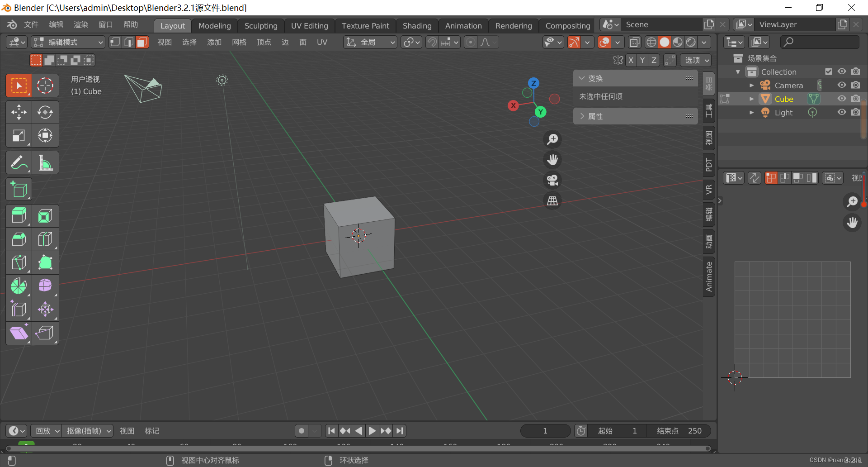Image resolution: width=868 pixels, height=467 pixels.
Task: Click the 结束点 end frame field
Action: (678, 431)
